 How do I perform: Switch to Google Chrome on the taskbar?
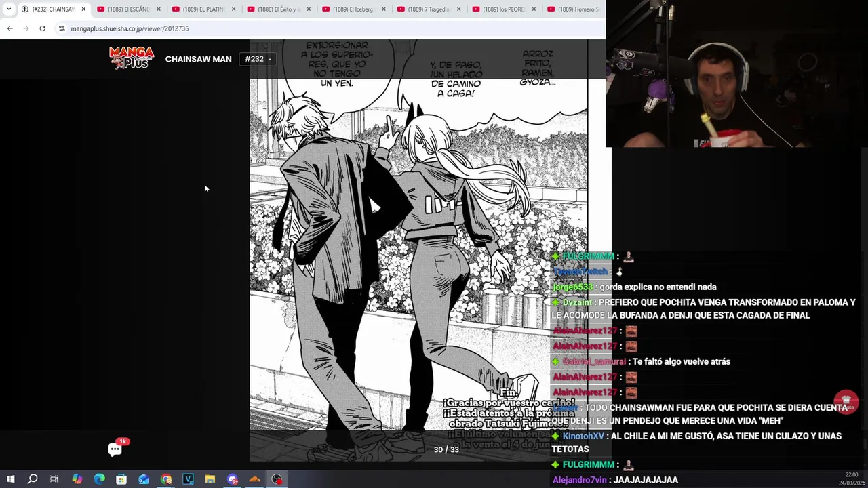coord(166,479)
